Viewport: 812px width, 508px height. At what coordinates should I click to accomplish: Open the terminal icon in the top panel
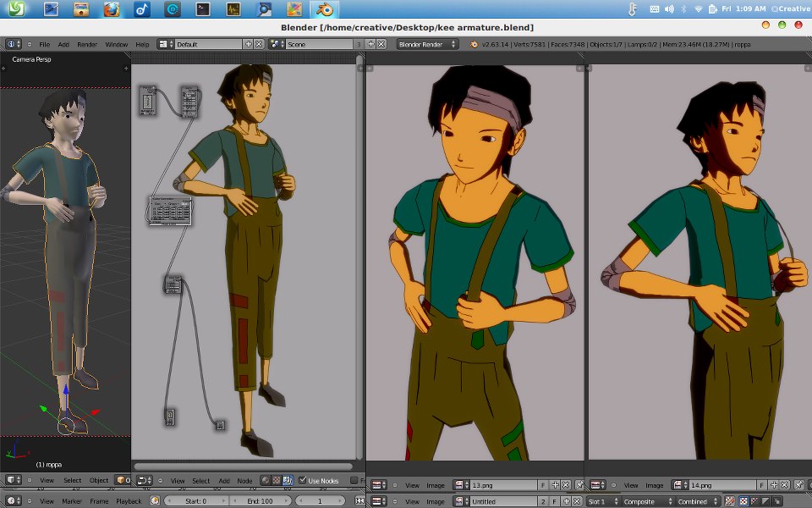pos(202,8)
